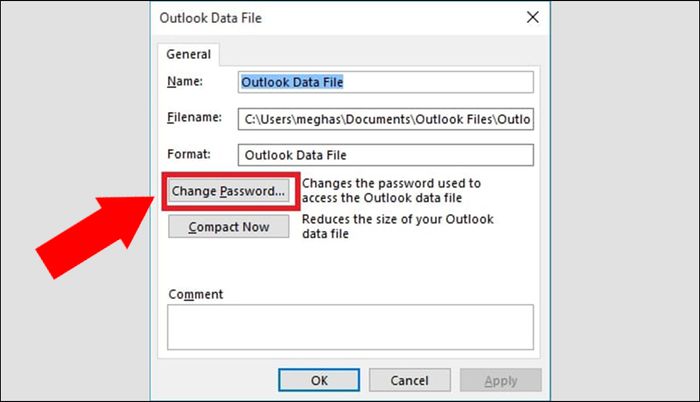Click the gray backdrop outside the dialog

[x=625, y=201]
